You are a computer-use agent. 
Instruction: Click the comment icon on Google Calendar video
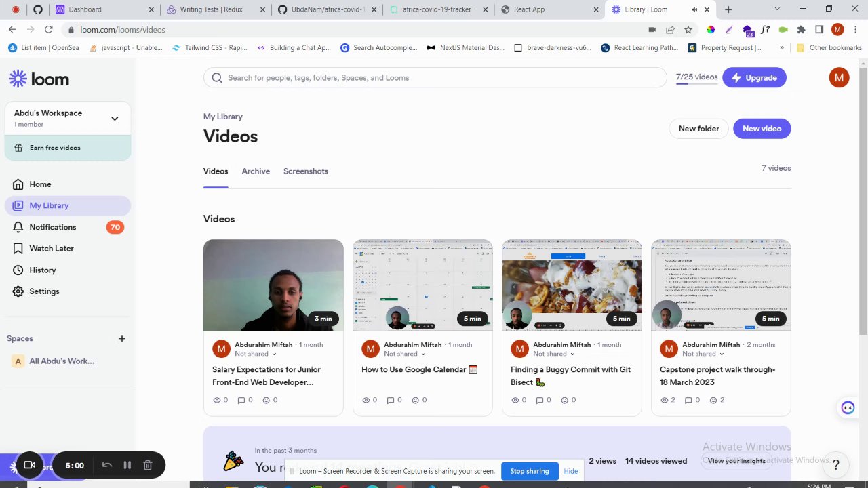tap(390, 400)
